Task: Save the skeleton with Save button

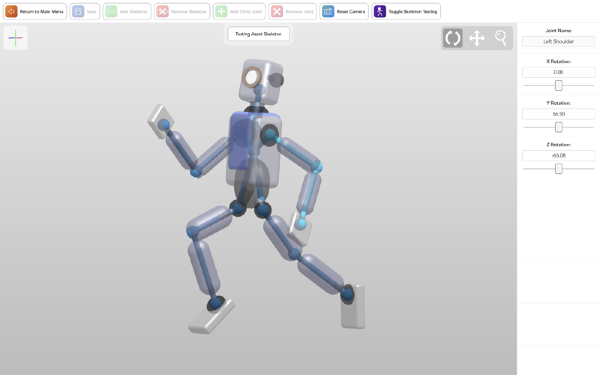Action: [85, 11]
